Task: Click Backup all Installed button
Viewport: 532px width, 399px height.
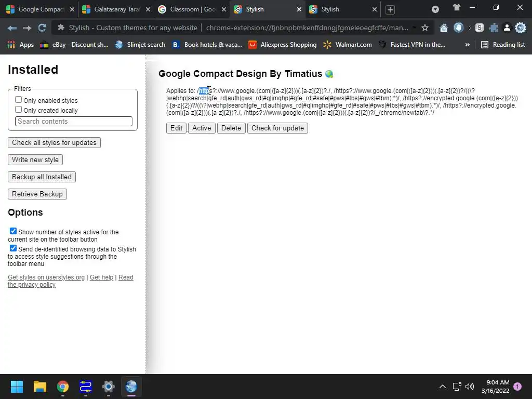Action: coord(42,177)
